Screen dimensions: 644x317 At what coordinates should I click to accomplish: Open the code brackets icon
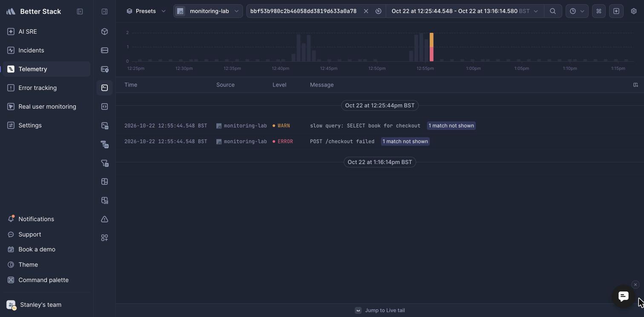(104, 107)
